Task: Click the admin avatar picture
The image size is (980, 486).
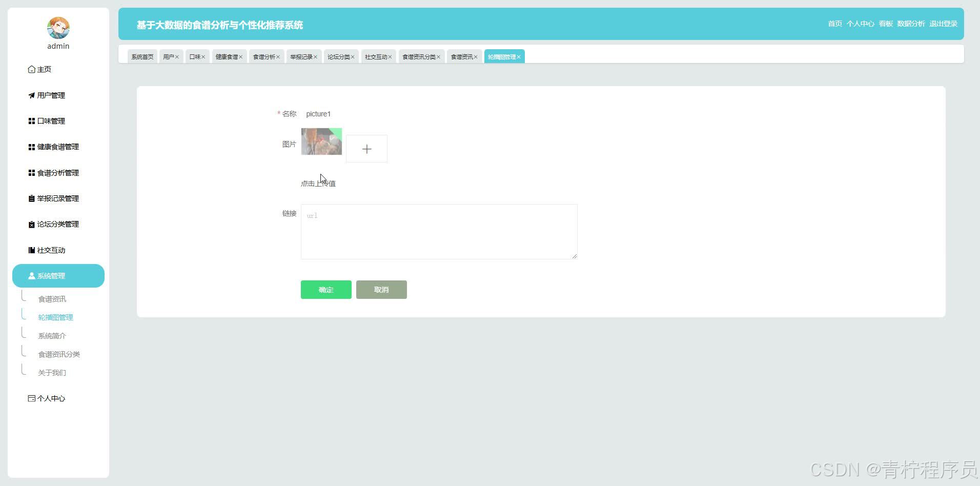Action: tap(58, 28)
